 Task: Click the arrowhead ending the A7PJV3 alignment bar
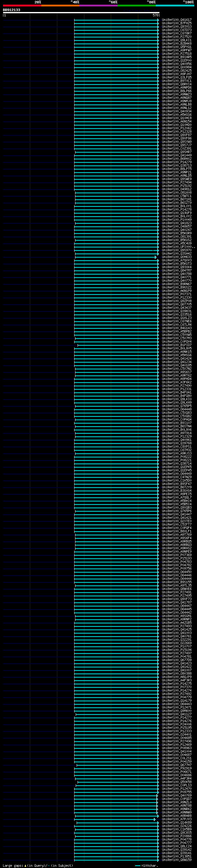point(155,819)
